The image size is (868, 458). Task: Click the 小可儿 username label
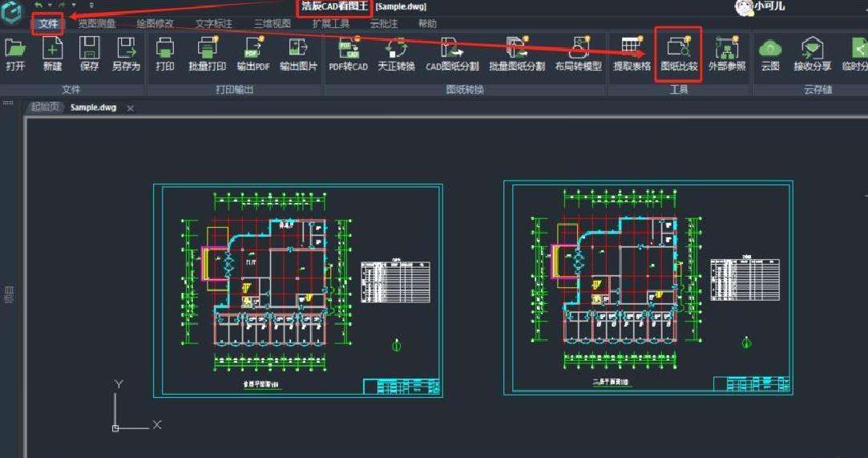point(770,6)
